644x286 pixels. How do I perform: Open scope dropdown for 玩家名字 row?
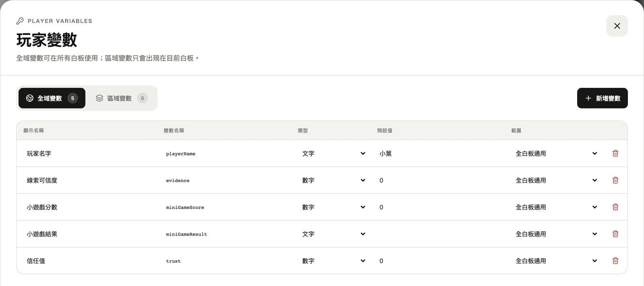pyautogui.click(x=556, y=153)
